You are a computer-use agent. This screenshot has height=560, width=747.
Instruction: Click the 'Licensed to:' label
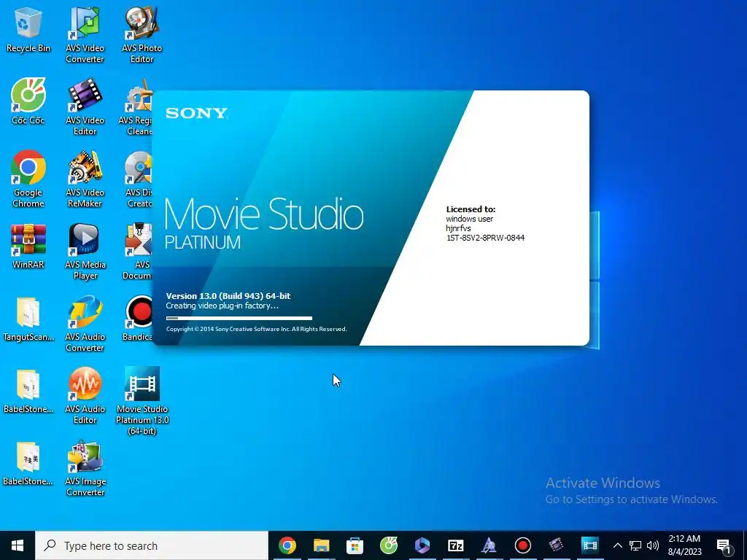pyautogui.click(x=471, y=209)
